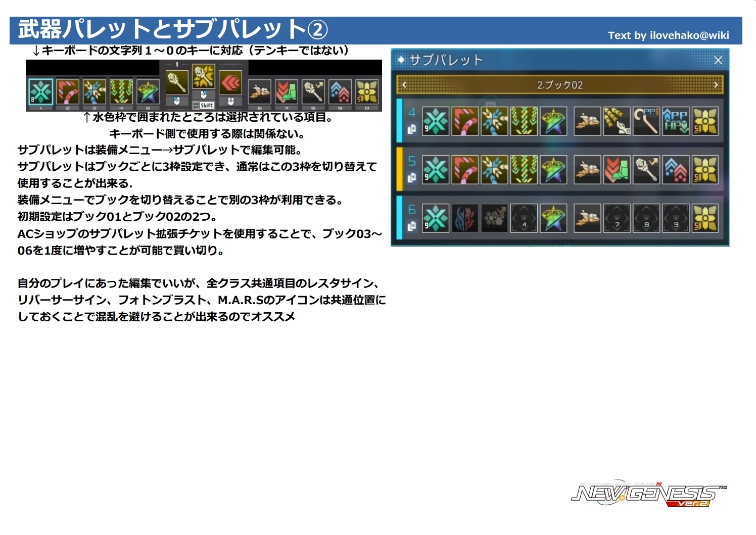Select sub-palette row 4 number
756x535 pixels.
click(x=412, y=112)
